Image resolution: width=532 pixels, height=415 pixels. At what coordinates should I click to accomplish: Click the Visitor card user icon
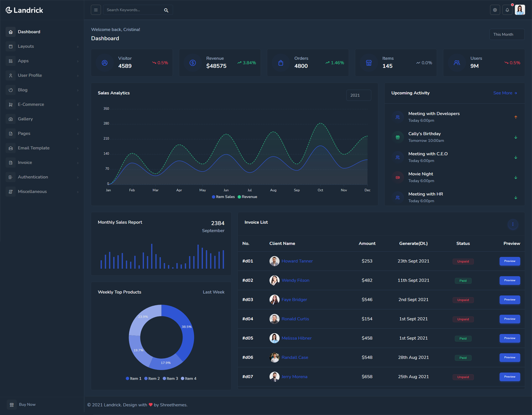click(105, 63)
